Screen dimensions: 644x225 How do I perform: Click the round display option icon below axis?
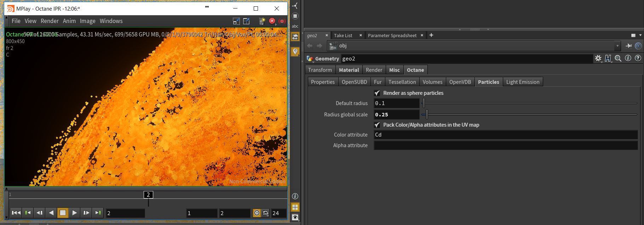click(x=295, y=16)
